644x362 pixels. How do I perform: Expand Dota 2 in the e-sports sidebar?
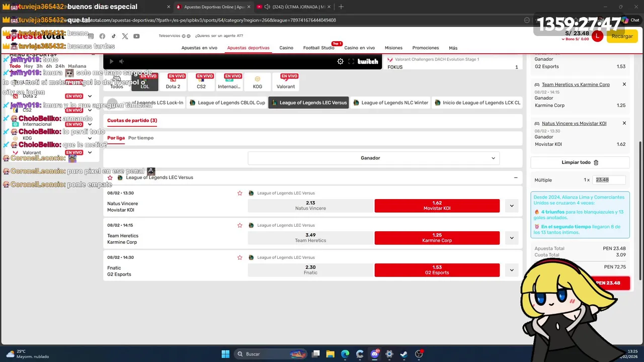90,96
